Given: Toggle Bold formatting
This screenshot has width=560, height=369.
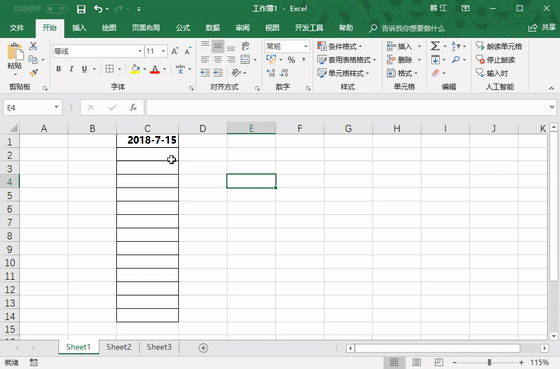Looking at the screenshot, I should click(x=59, y=69).
